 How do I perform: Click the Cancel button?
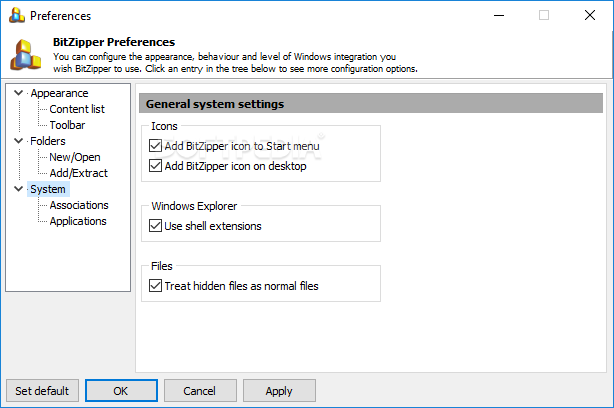point(200,390)
